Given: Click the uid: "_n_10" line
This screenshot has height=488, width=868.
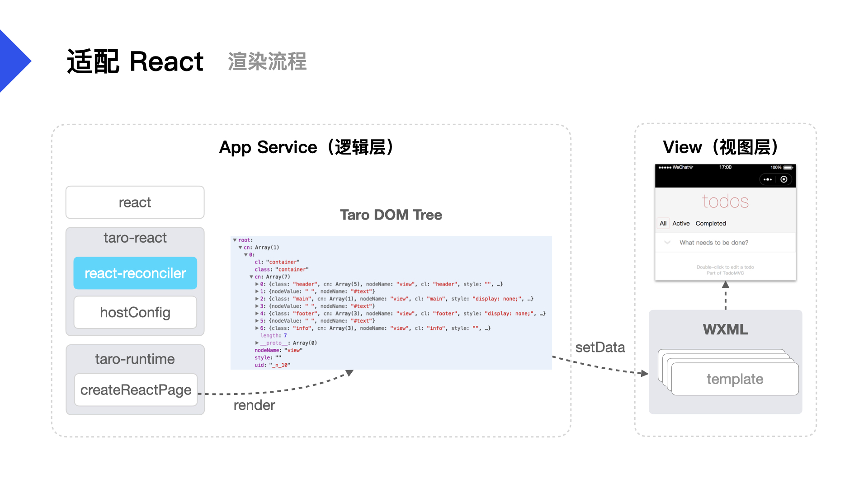Looking at the screenshot, I should click(x=272, y=365).
